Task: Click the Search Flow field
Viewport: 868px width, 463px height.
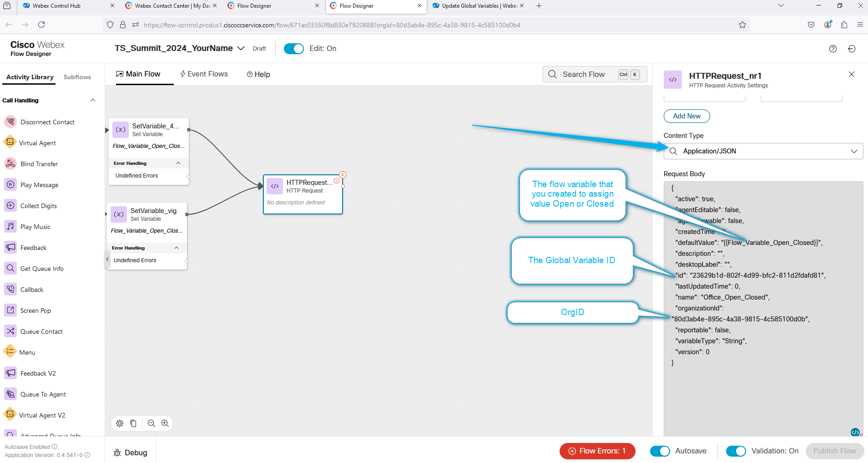Action: [595, 74]
